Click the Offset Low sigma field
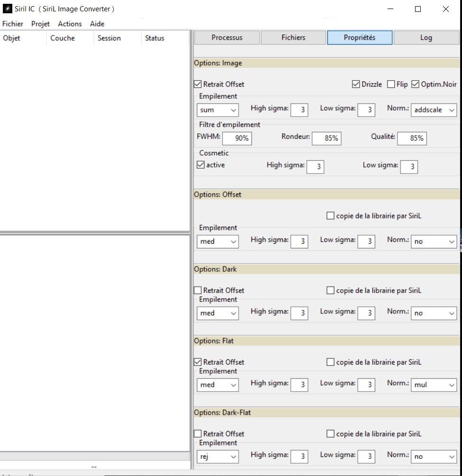The height and width of the screenshot is (476, 462). pyautogui.click(x=366, y=242)
